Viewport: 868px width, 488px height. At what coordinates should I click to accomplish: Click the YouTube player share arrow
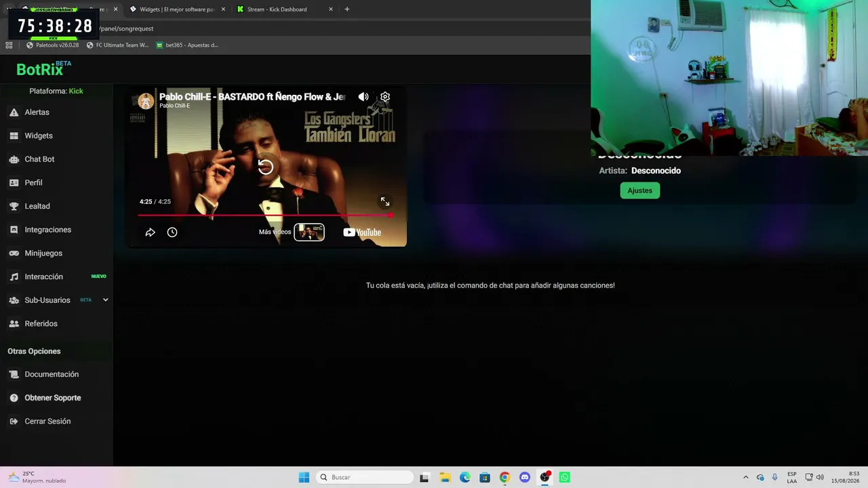click(x=151, y=232)
